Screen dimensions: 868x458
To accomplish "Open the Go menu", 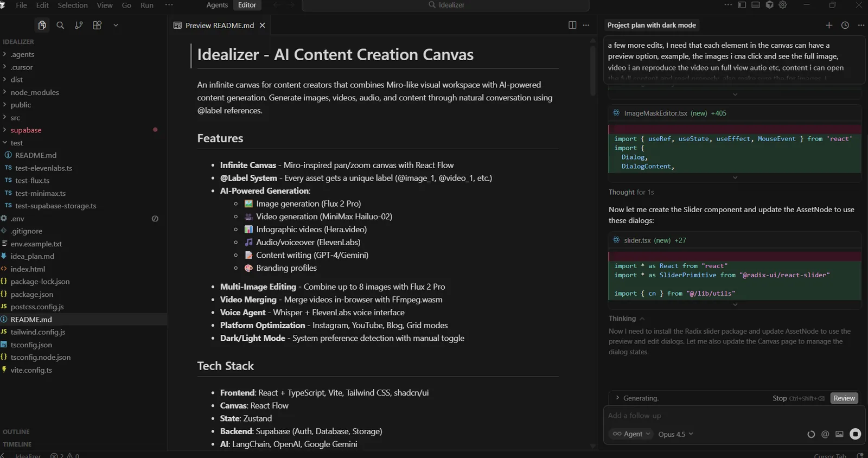I will [x=126, y=5].
